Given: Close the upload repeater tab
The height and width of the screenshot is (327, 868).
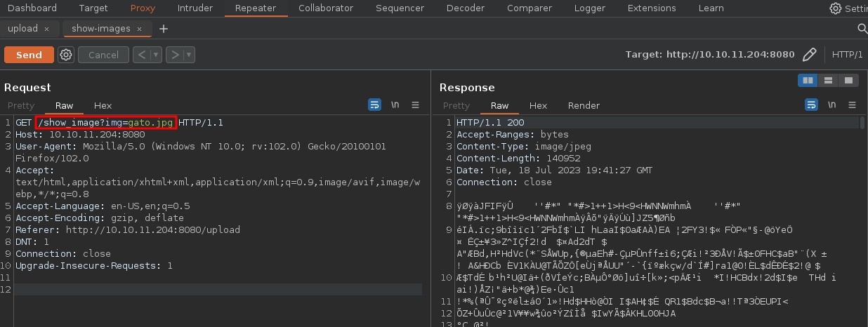Looking at the screenshot, I should [47, 29].
